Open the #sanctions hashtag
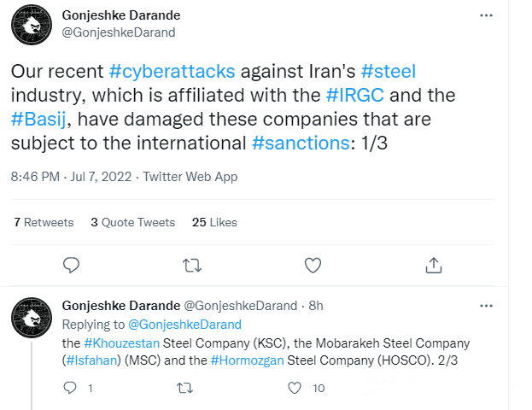The image size is (532, 410). (x=301, y=143)
